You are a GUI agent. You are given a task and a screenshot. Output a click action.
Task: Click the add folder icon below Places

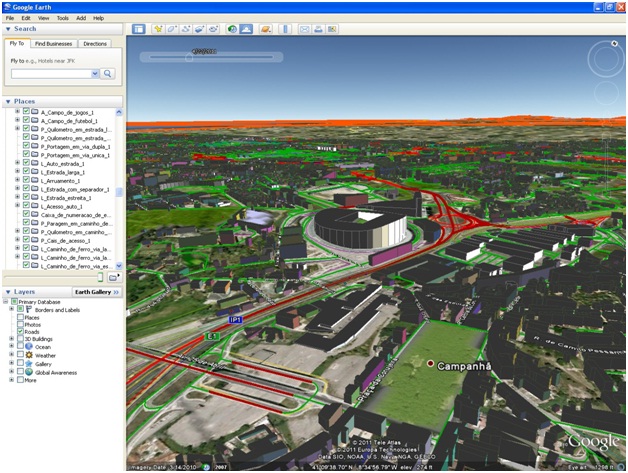coord(114,277)
